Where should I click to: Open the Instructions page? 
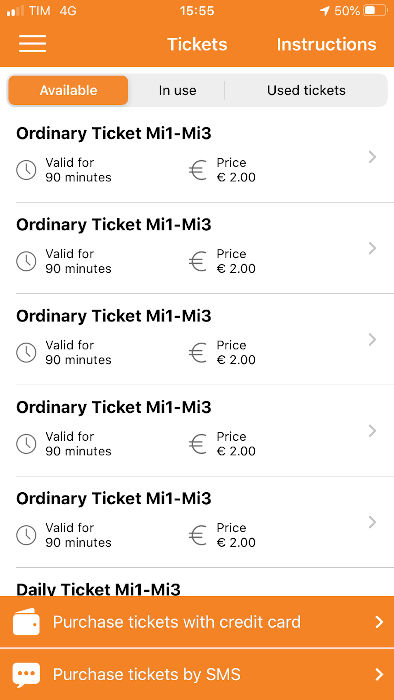click(326, 44)
